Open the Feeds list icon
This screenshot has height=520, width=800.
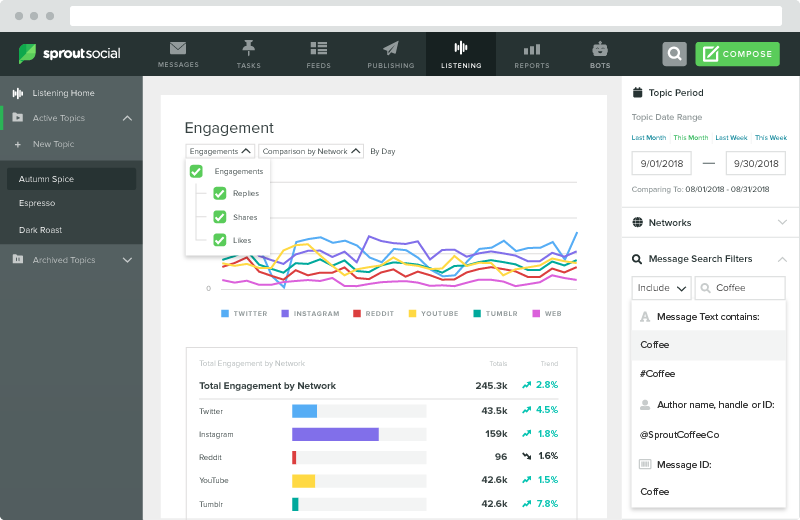tap(319, 48)
